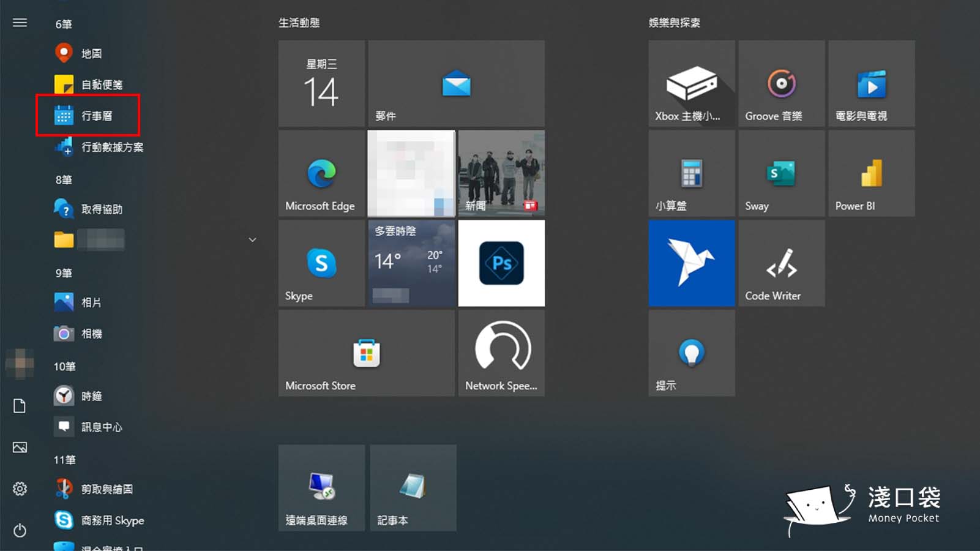
Task: Open the weather tile showing 14°
Action: (411, 263)
